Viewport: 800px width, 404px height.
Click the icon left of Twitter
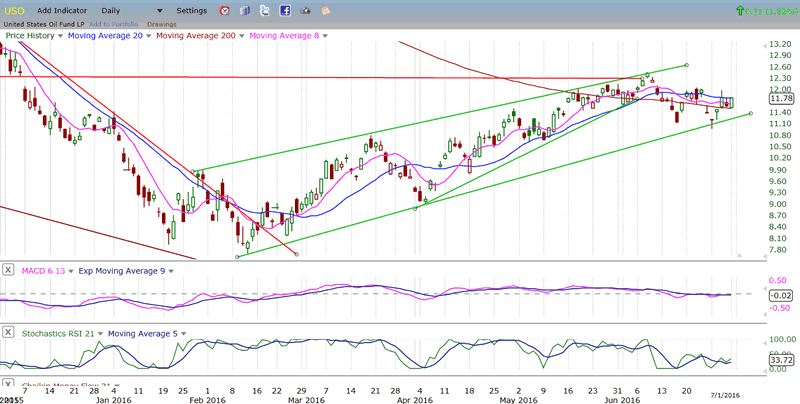tap(245, 10)
